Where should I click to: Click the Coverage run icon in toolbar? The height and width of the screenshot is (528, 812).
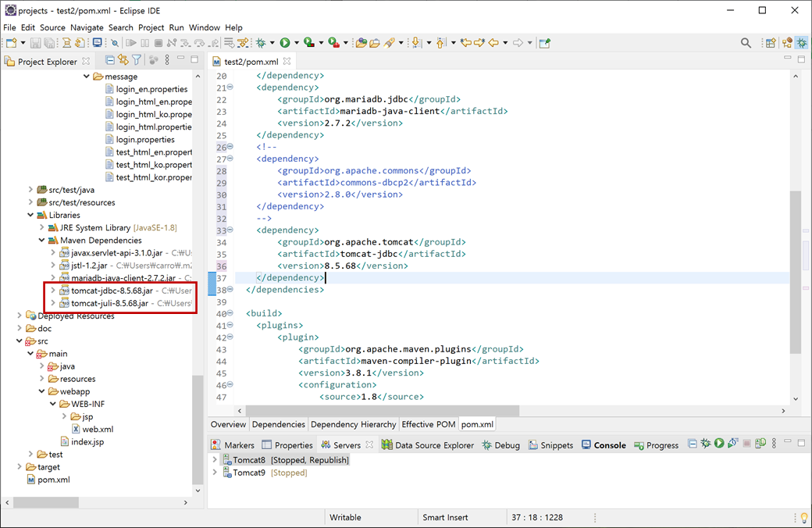tap(309, 43)
